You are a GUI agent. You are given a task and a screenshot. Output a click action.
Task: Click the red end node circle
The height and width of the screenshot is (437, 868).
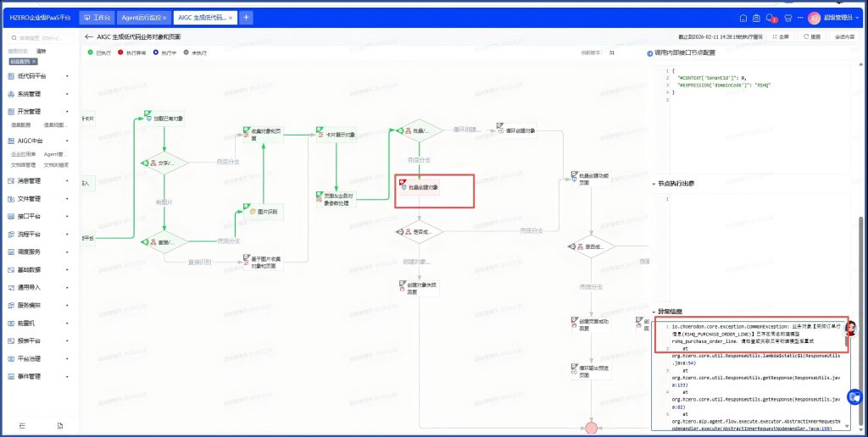tap(591, 428)
